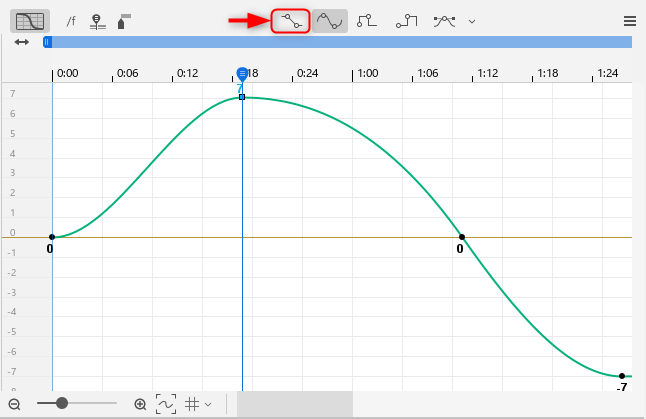Open the grid options dropdown

click(x=198, y=404)
